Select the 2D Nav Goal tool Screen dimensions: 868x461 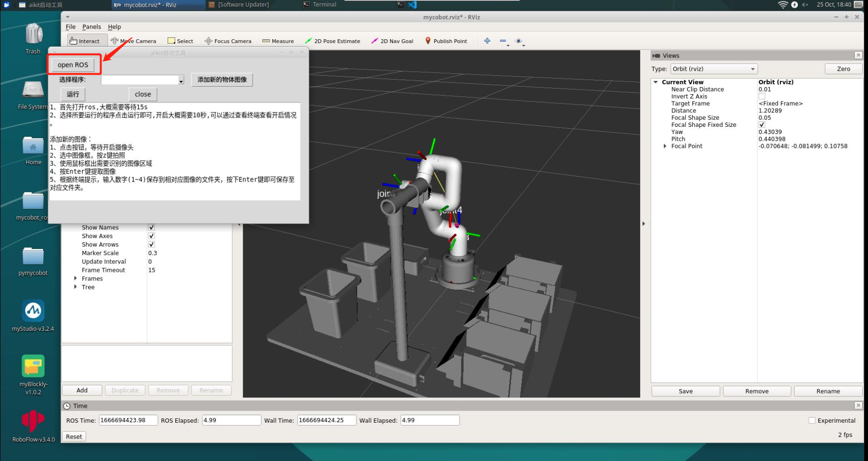pos(392,41)
